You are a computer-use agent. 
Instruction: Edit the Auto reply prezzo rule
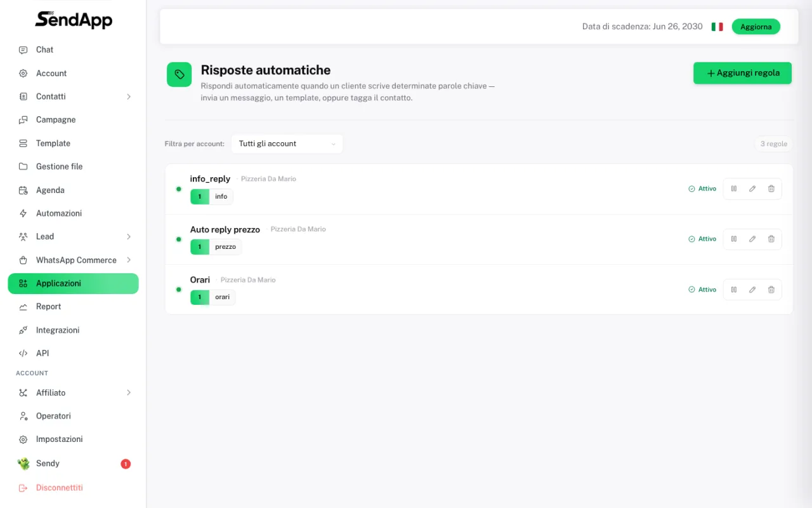(x=752, y=239)
